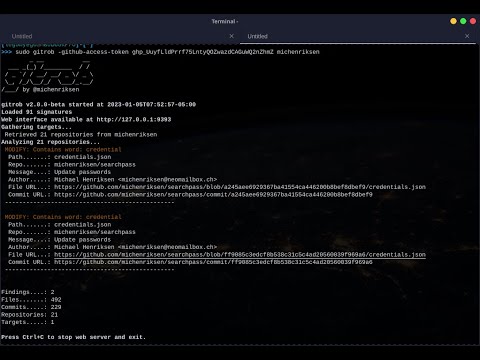The image size is (480, 360).
Task: Close the first Untitled tab
Action: tap(232, 36)
